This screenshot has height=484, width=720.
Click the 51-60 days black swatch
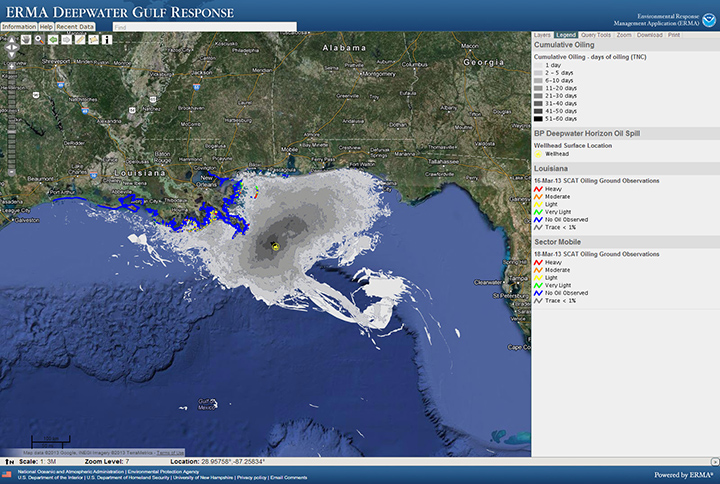(x=538, y=119)
